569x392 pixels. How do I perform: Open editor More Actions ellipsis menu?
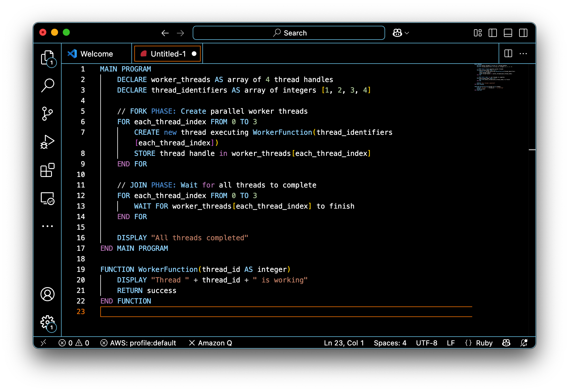pyautogui.click(x=523, y=54)
